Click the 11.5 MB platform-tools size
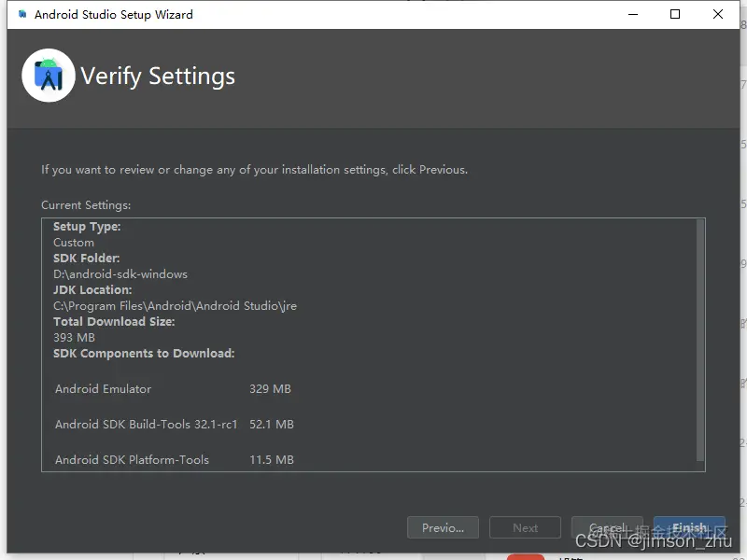The width and height of the screenshot is (747, 560). tap(272, 459)
